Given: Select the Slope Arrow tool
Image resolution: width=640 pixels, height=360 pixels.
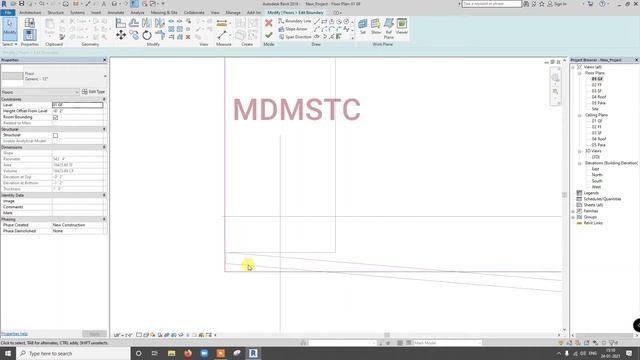Looking at the screenshot, I should click(x=293, y=29).
